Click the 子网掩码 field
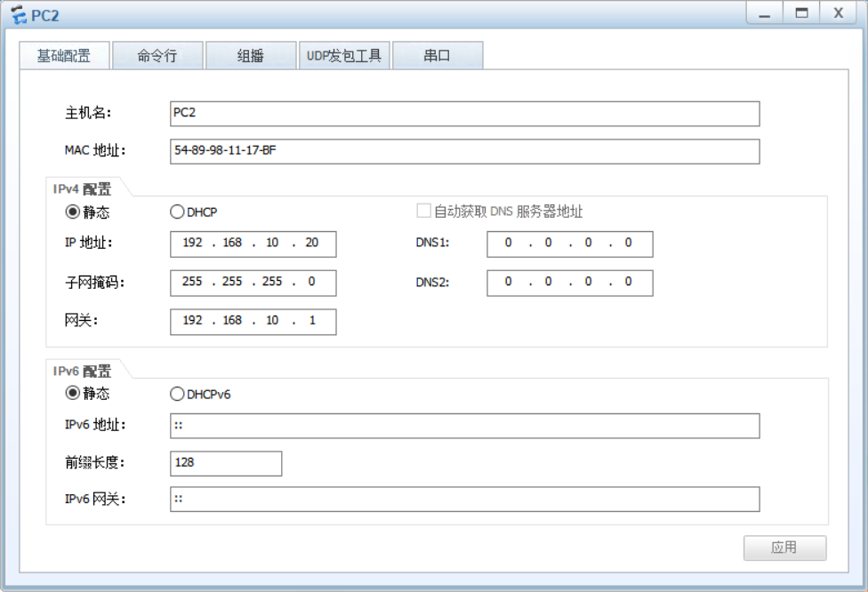This screenshot has width=868, height=592. pos(253,282)
